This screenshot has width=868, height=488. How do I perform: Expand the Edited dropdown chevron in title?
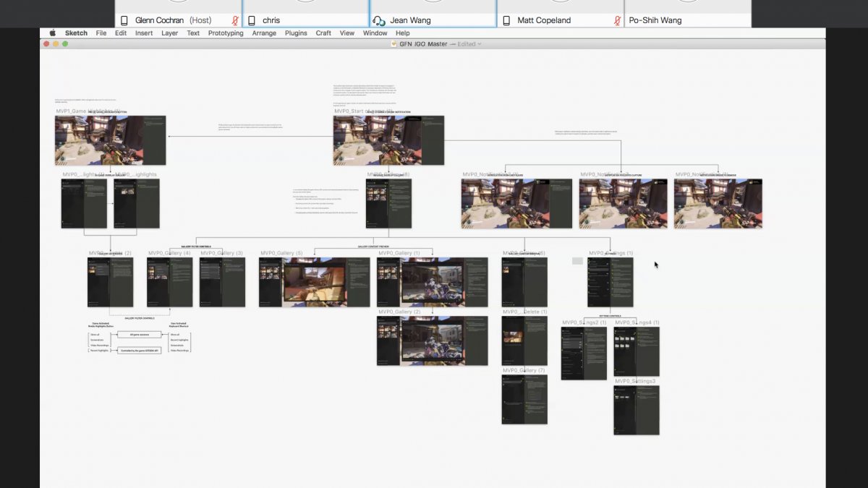(479, 44)
